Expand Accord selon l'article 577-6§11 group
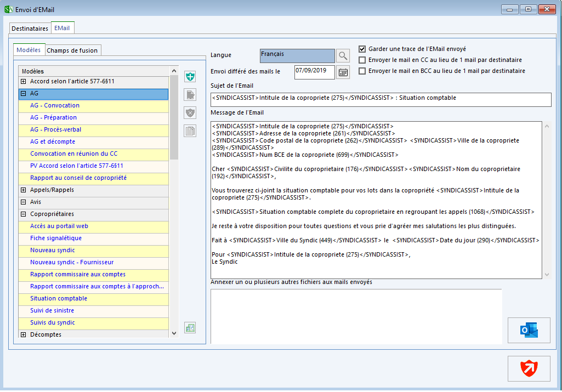Viewport: 562px width, 392px height. point(23,81)
